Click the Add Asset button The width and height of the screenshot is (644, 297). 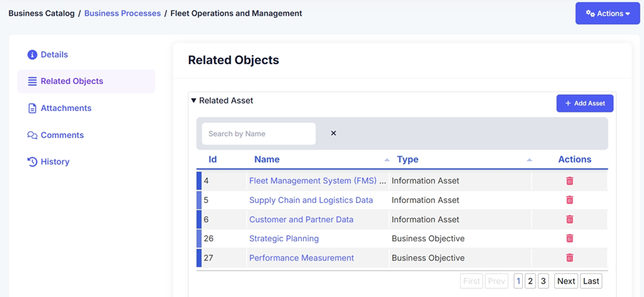[x=584, y=103]
